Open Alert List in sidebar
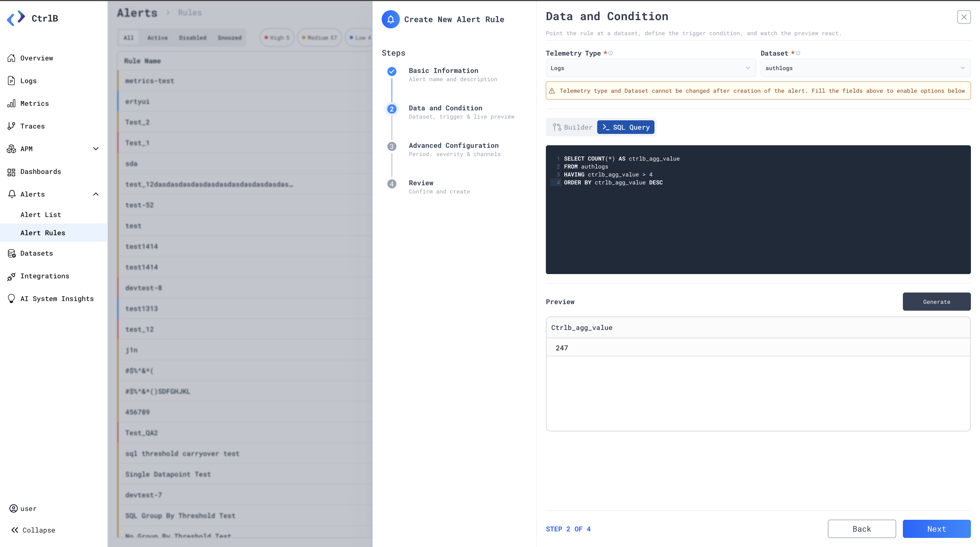The height and width of the screenshot is (547, 980). tap(41, 215)
